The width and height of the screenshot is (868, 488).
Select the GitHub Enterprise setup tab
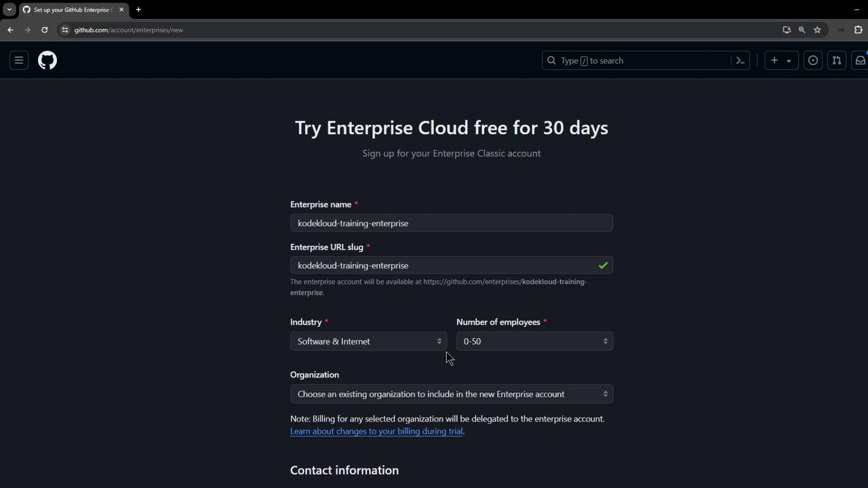pos(71,9)
